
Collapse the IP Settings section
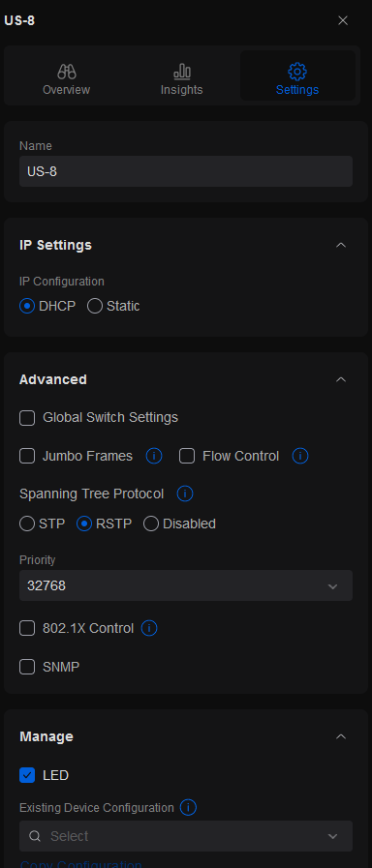[342, 245]
